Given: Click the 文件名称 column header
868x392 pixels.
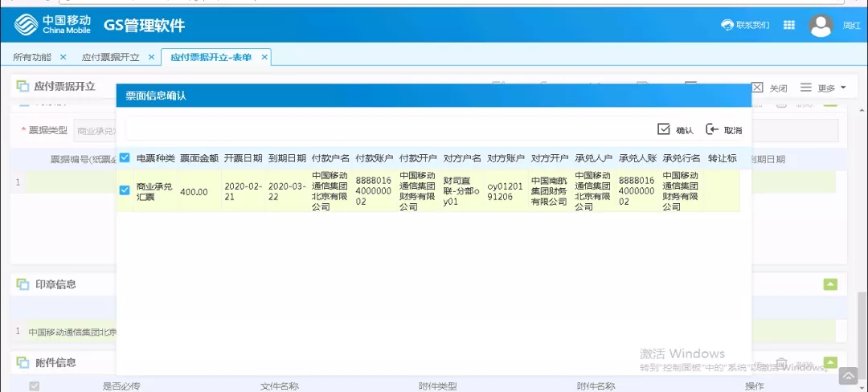Looking at the screenshot, I should point(280,386).
